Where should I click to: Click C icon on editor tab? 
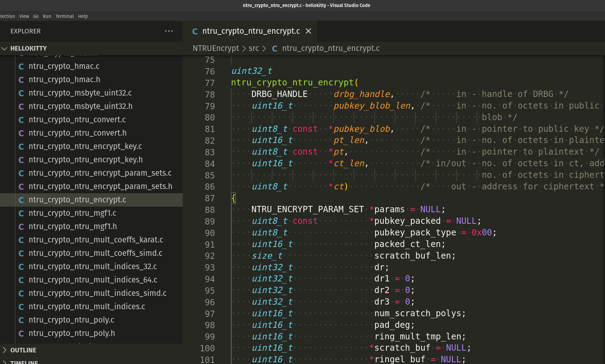point(195,31)
